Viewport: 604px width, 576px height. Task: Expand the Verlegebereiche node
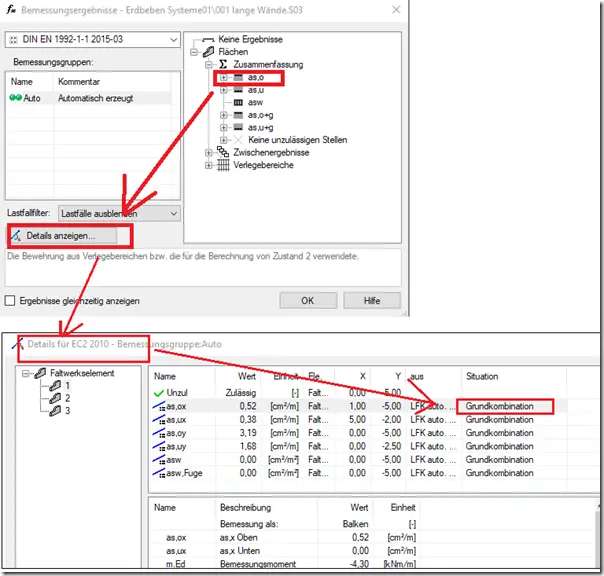coord(208,165)
